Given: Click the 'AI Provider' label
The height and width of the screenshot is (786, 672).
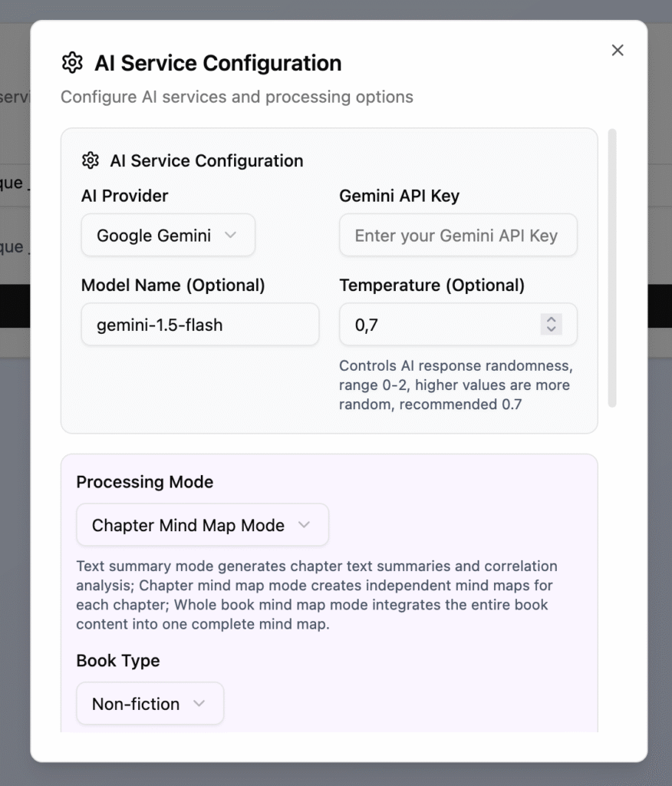Looking at the screenshot, I should point(125,196).
